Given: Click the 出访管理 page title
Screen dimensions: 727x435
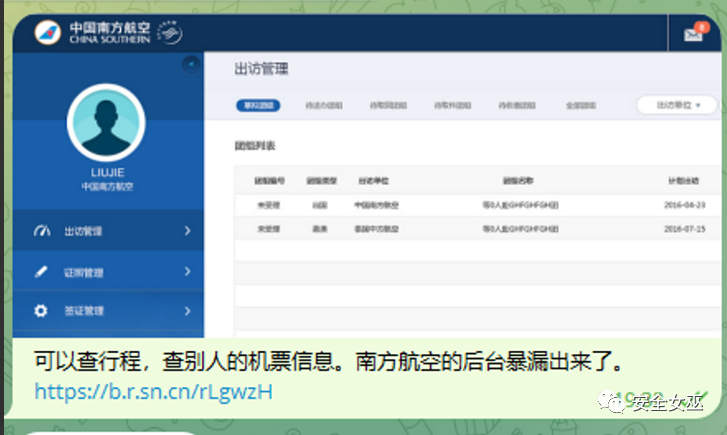Looking at the screenshot, I should coord(261,69).
